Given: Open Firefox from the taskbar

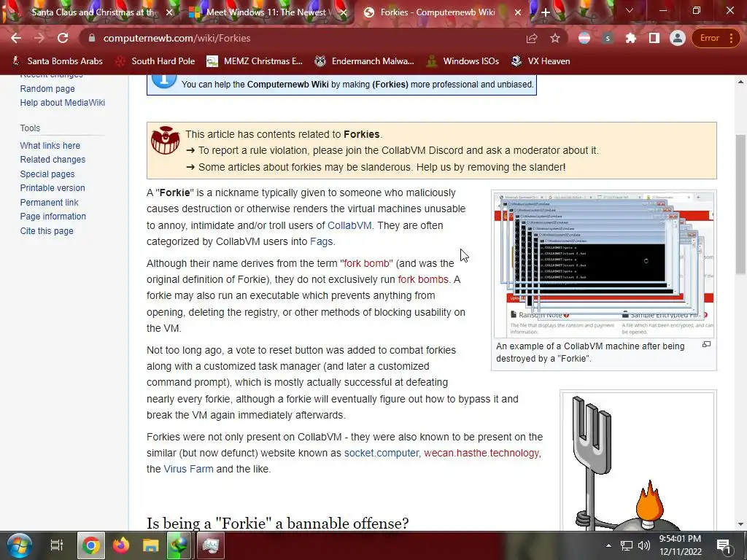Looking at the screenshot, I should 121,545.
